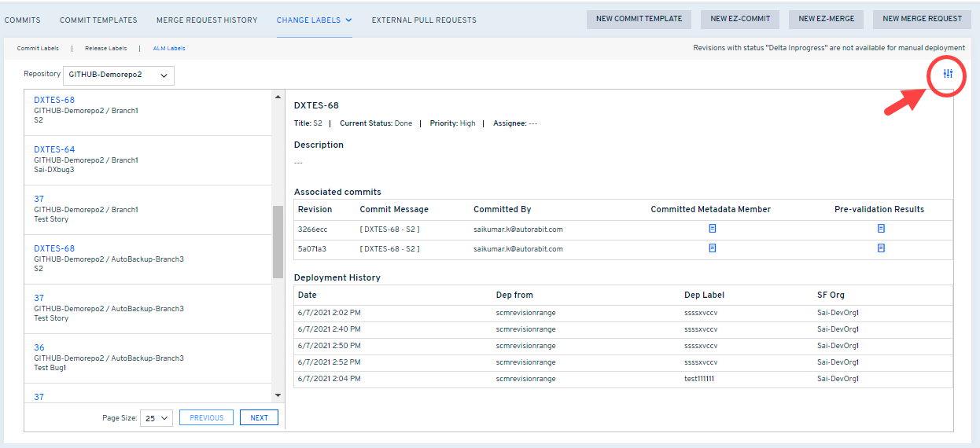Viewport: 980px width, 448px height.
Task: Click the filter settings icon at top right
Action: (948, 74)
